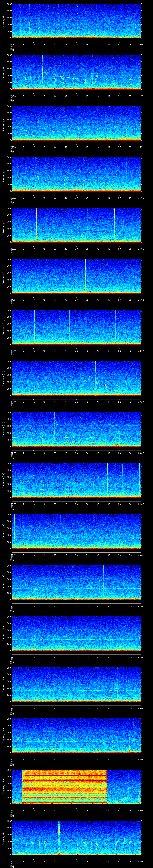Open the spectrogram panel starting at 1:38:00

(77, 480)
